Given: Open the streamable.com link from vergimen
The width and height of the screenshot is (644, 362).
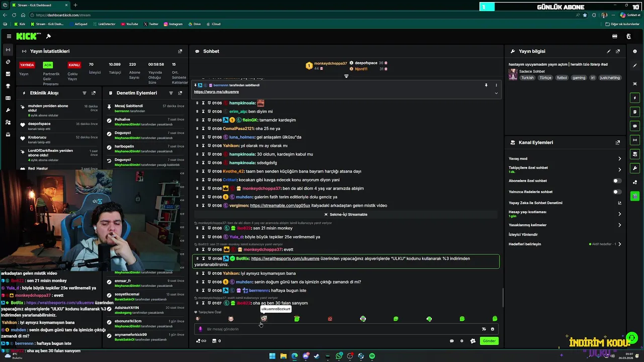Looking at the screenshot, I should click(280, 206).
